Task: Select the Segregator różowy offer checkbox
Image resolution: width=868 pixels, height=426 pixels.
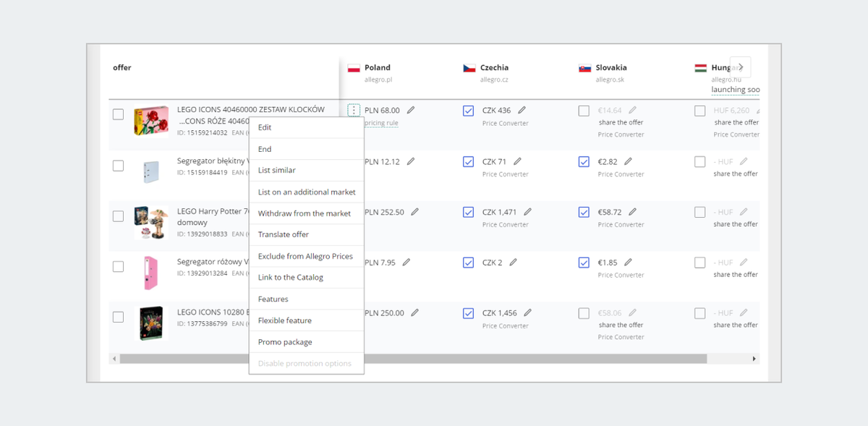Action: click(x=118, y=267)
